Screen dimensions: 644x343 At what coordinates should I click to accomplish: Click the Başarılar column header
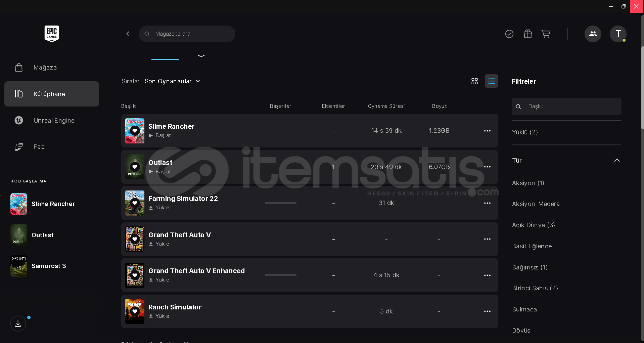(x=281, y=106)
